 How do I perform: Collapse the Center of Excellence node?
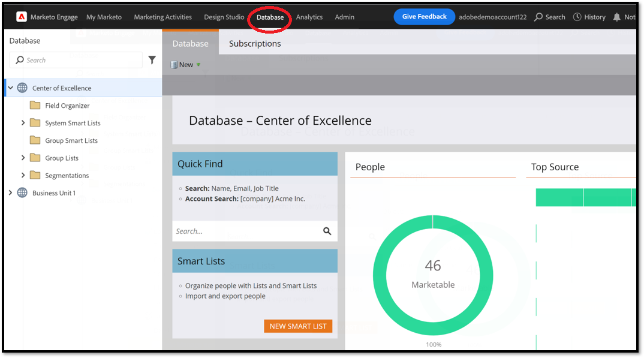coord(11,88)
